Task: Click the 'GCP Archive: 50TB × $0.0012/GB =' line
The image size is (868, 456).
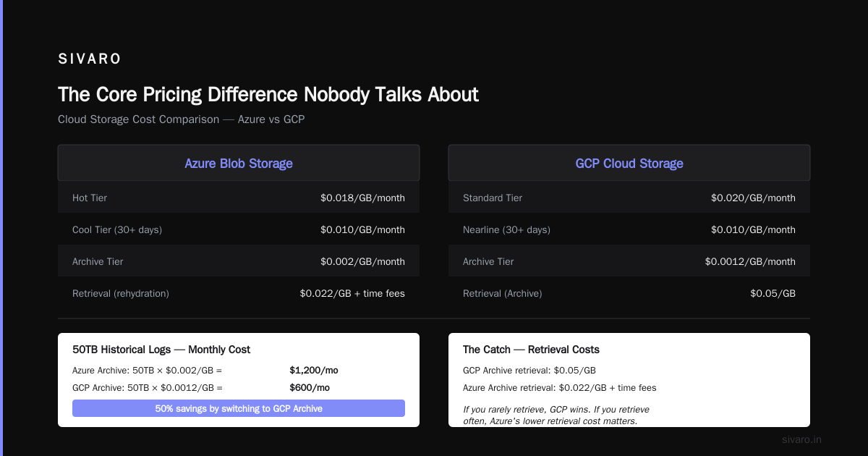Action: (148, 387)
